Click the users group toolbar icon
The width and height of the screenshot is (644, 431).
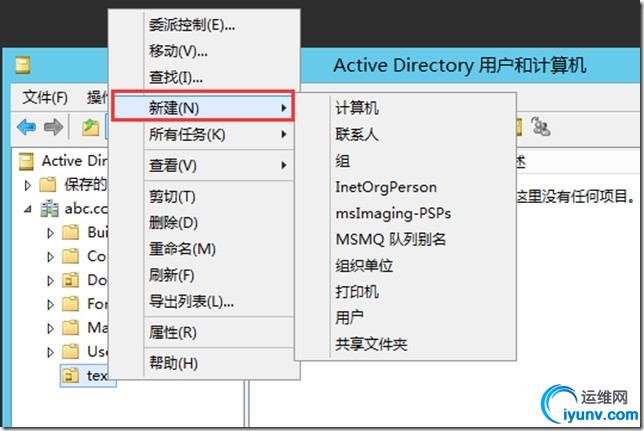coord(540,127)
